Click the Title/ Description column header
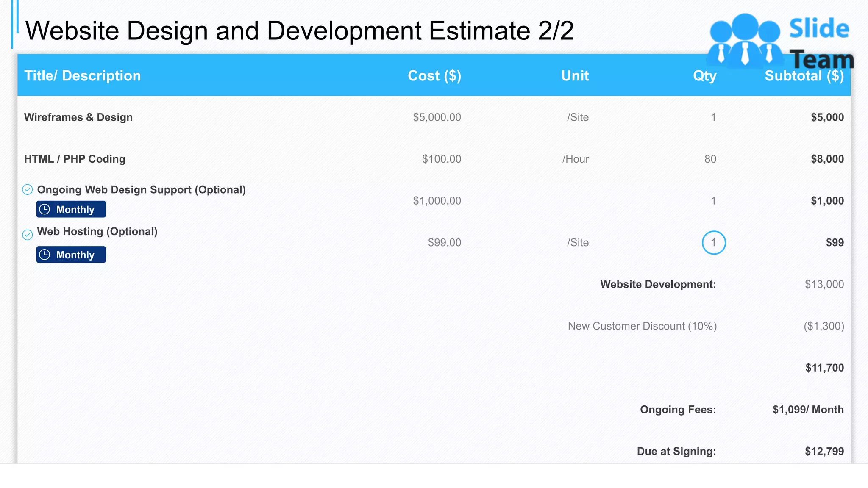 pyautogui.click(x=83, y=76)
